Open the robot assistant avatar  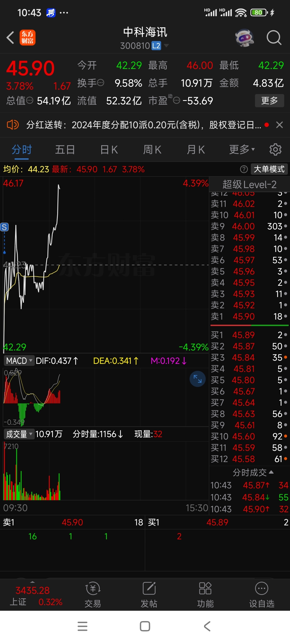244,38
